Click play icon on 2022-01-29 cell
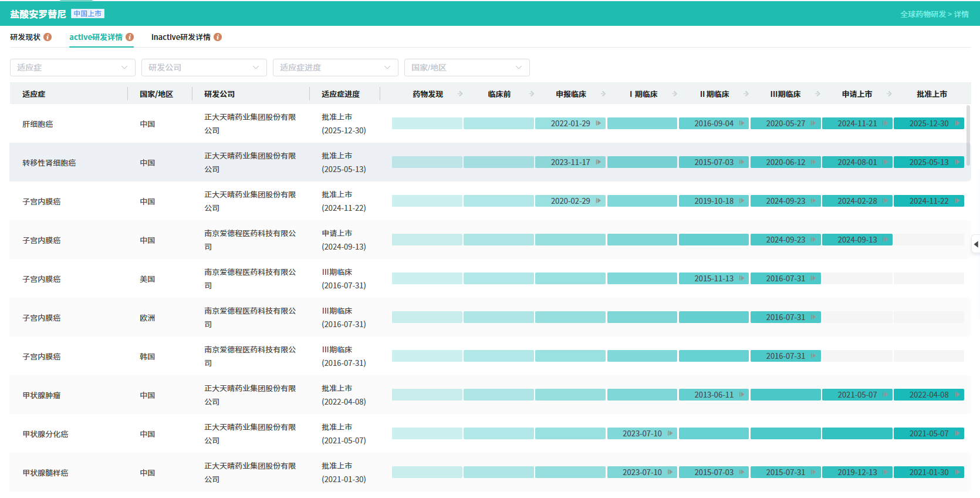 click(x=599, y=123)
